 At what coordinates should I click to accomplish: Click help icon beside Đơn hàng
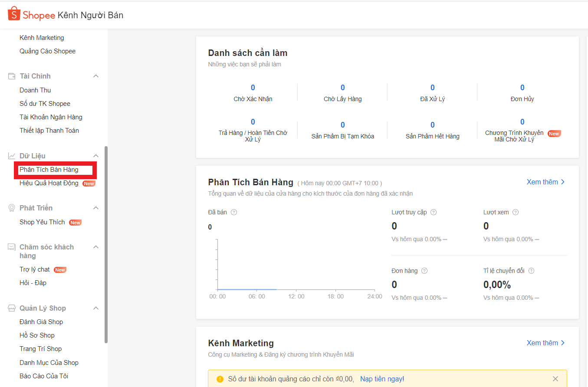(424, 271)
